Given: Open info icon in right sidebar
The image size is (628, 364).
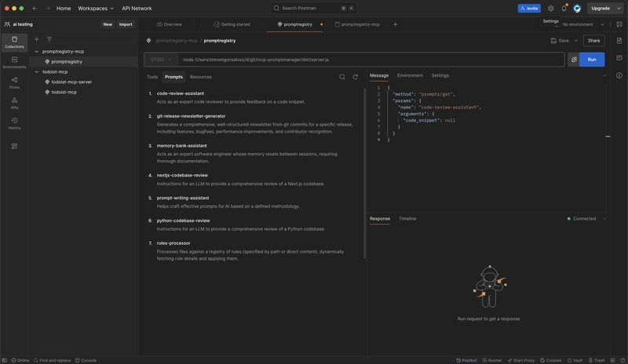Looking at the screenshot, I should pos(619,75).
